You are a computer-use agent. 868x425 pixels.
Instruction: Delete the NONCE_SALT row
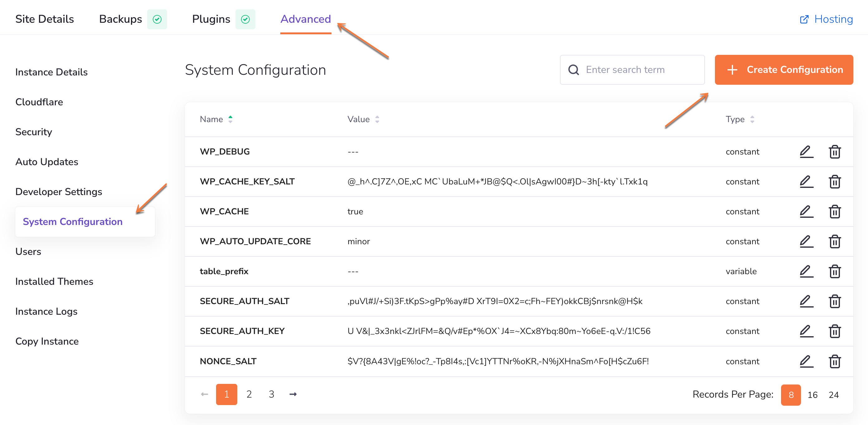click(x=834, y=361)
